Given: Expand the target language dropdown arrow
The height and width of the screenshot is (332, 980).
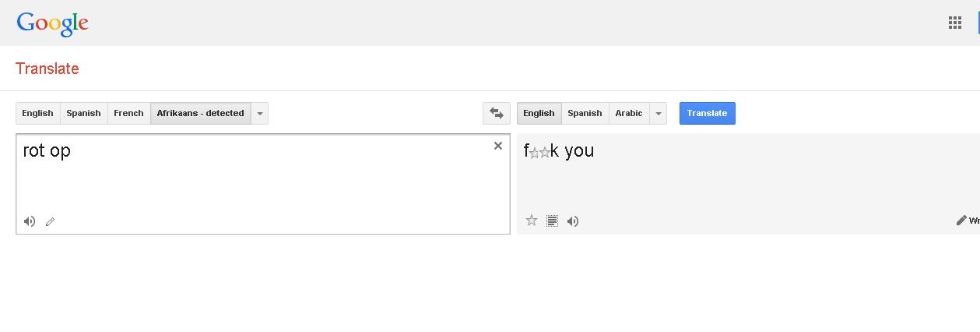Looking at the screenshot, I should click(659, 113).
